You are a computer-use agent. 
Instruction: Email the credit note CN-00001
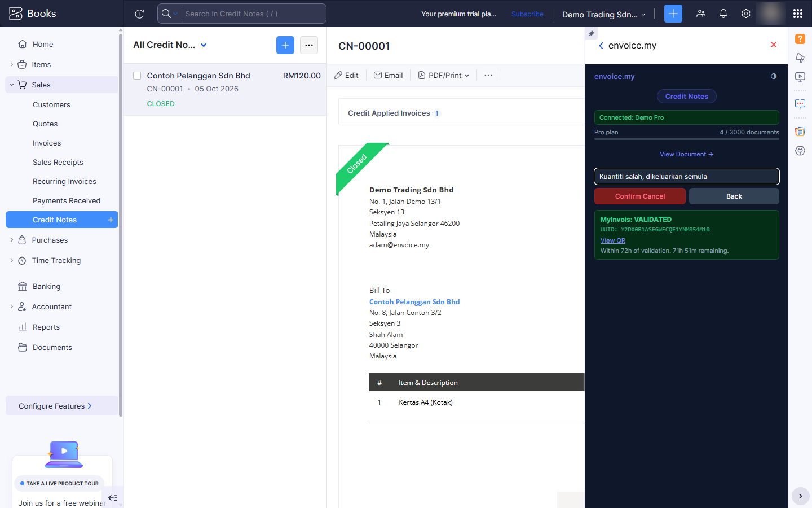[388, 75]
